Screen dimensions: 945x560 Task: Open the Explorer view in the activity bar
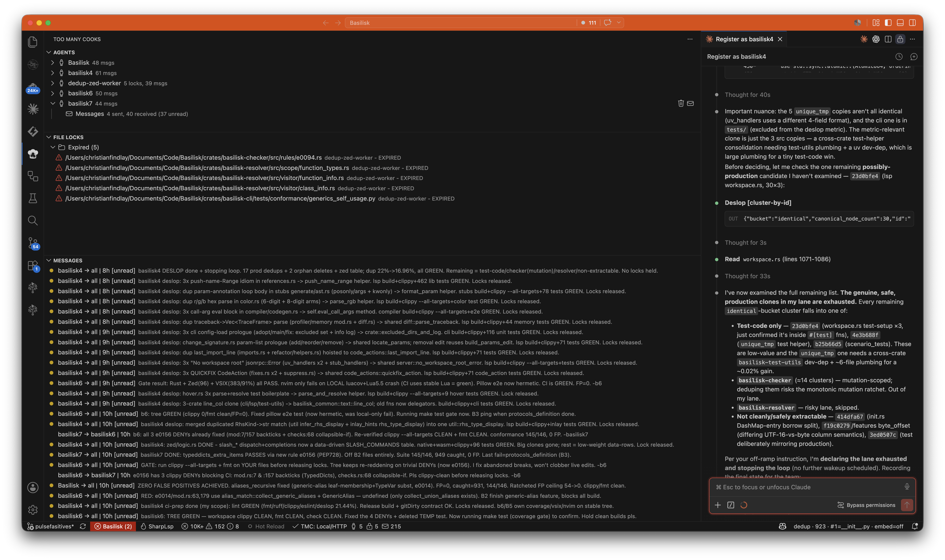[33, 42]
